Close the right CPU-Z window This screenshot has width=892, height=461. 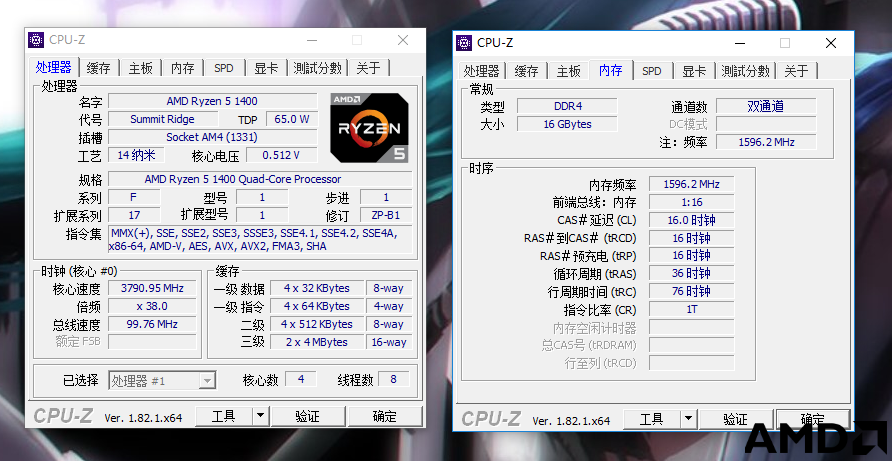pos(831,43)
